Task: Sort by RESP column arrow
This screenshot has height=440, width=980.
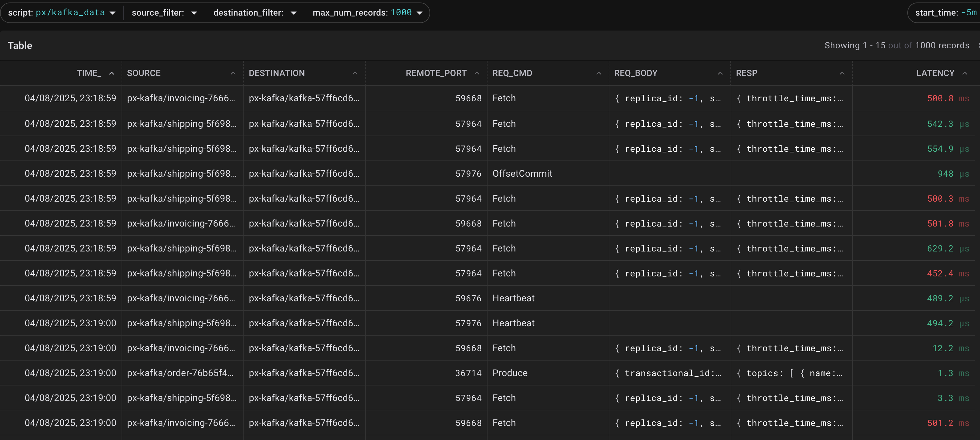Action: tap(842, 73)
